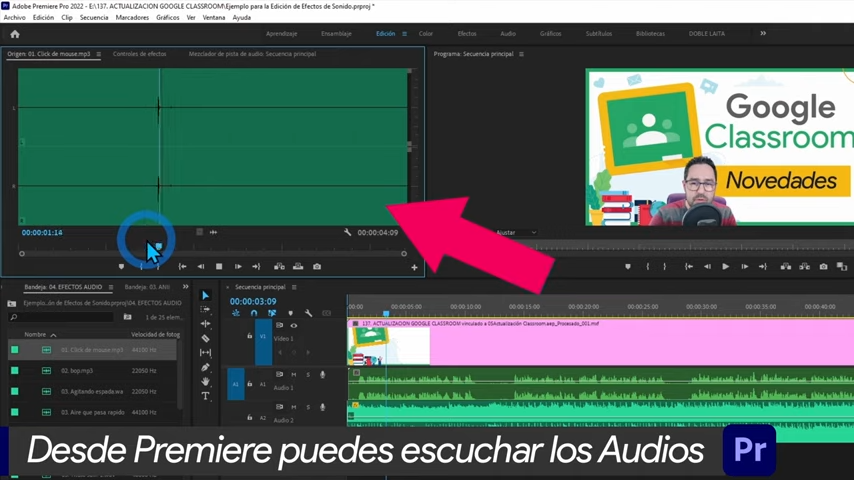This screenshot has width=854, height=480.
Task: Open timeline display settings wrench
Action: 308,313
